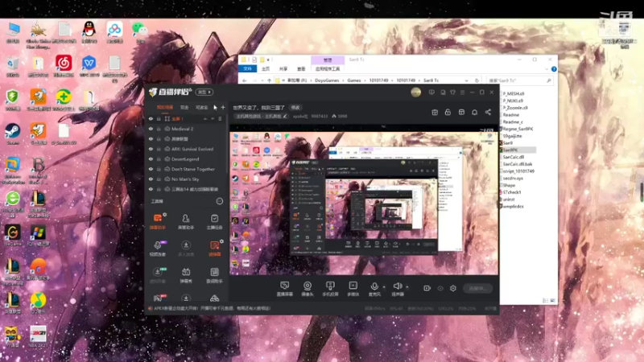This screenshot has width=644, height=362.
Task: Hide the ARK: Survival Evolved source
Action: (151, 149)
